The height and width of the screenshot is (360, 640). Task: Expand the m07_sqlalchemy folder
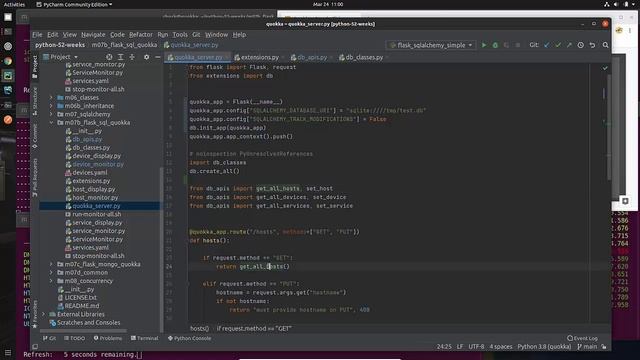coord(52,114)
